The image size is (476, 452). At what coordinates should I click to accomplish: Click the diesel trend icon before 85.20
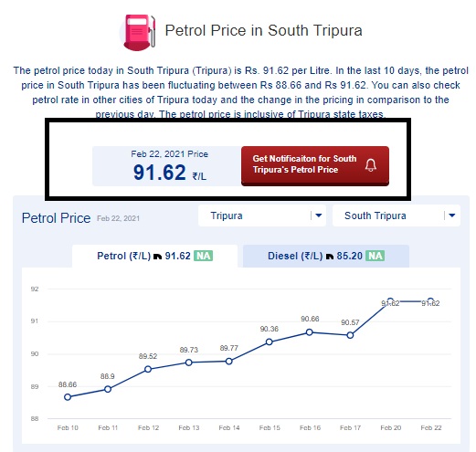click(330, 257)
